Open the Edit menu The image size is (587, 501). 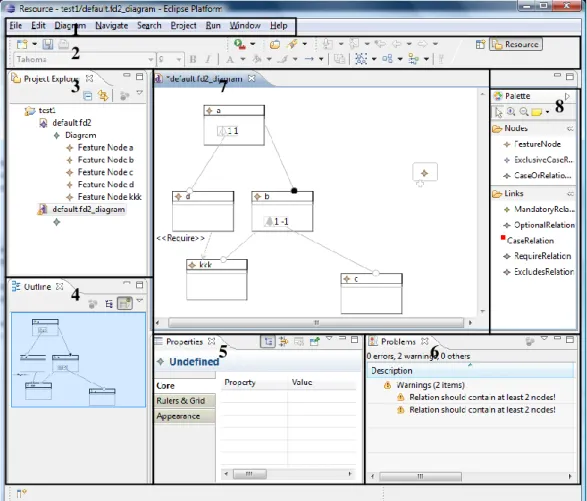tap(38, 25)
